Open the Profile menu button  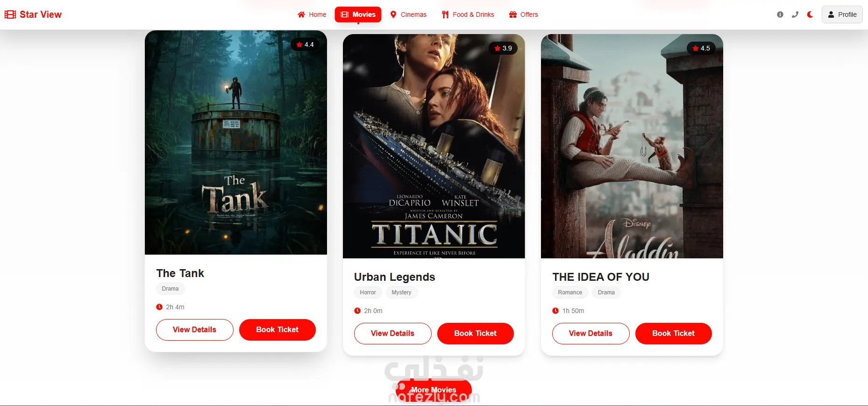coord(842,14)
